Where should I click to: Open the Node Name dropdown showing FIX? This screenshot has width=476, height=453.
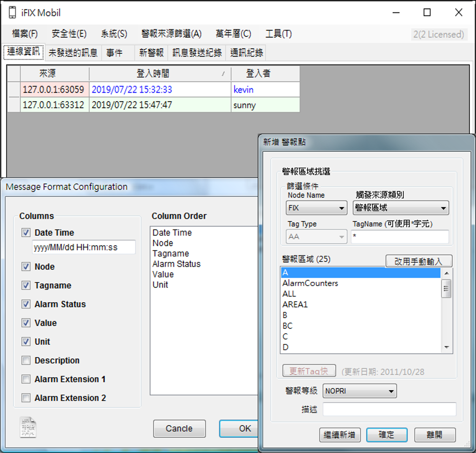[x=317, y=208]
